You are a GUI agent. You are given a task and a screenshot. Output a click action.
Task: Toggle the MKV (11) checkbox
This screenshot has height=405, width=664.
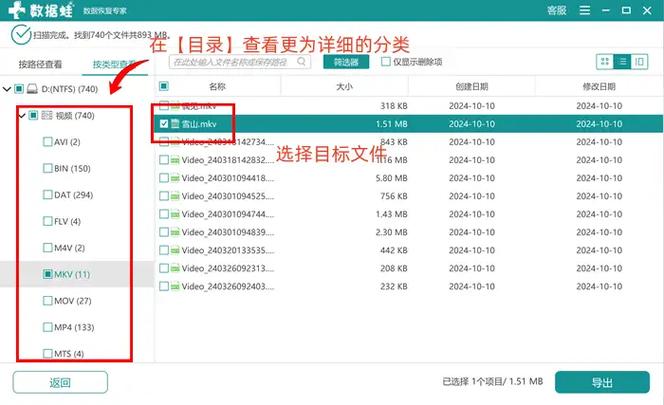coord(48,274)
